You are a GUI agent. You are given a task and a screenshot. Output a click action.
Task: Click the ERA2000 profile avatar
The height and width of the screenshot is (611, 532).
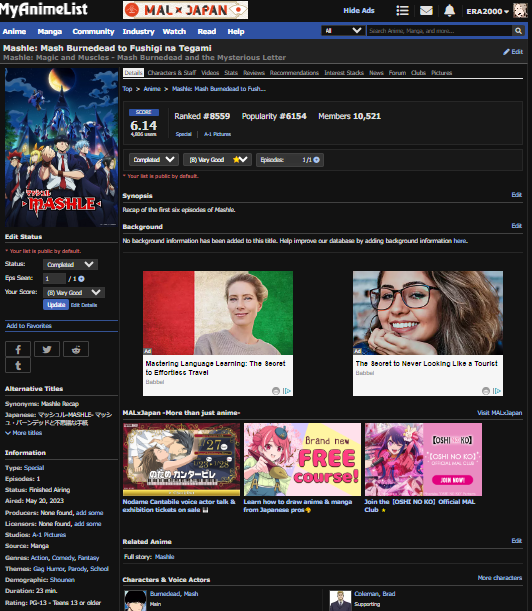tap(520, 11)
